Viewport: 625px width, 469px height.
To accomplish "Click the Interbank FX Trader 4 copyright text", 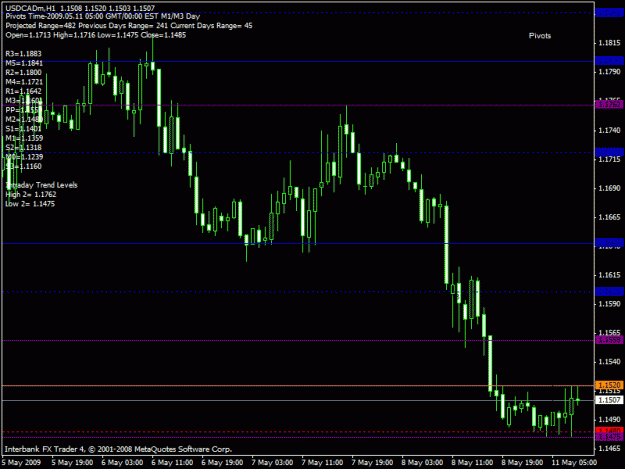I will pyautogui.click(x=118, y=449).
